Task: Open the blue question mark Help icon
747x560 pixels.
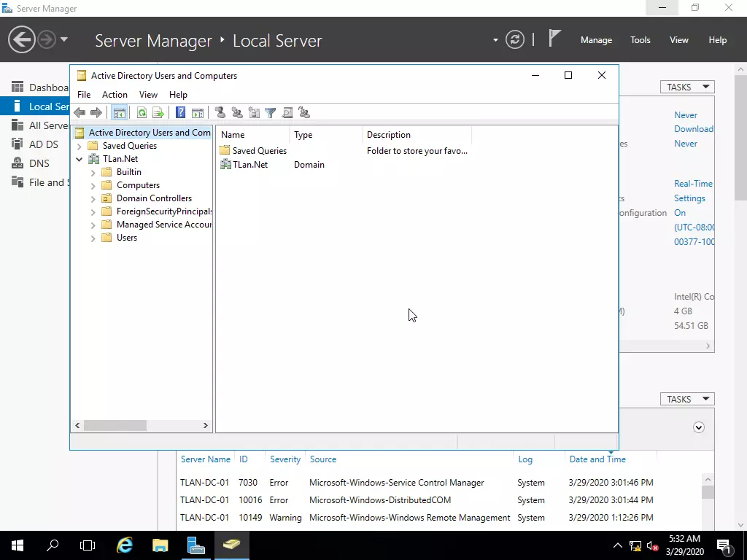Action: coord(181,113)
